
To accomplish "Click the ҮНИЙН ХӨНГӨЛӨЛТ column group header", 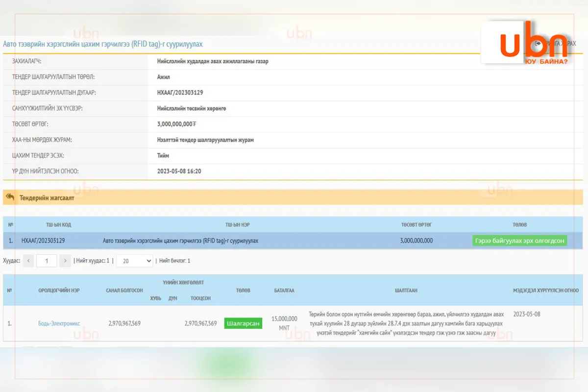I will 183,282.
